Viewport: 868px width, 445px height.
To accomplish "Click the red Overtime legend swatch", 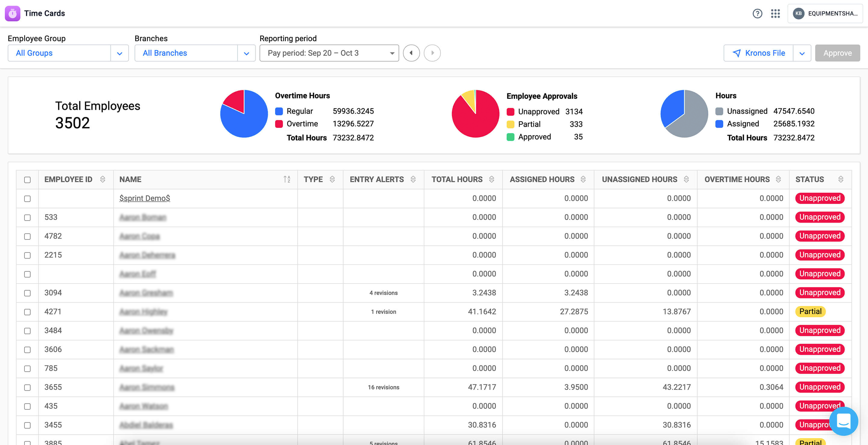I will click(279, 124).
